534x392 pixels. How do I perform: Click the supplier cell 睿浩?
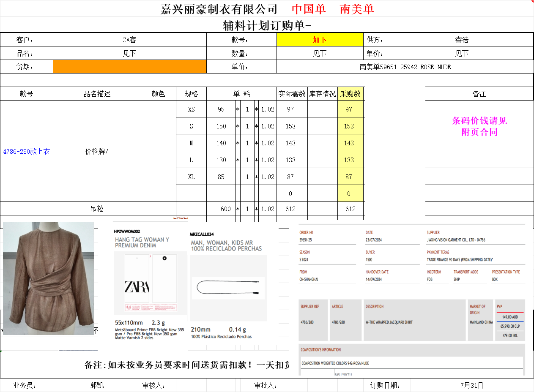pos(461,40)
